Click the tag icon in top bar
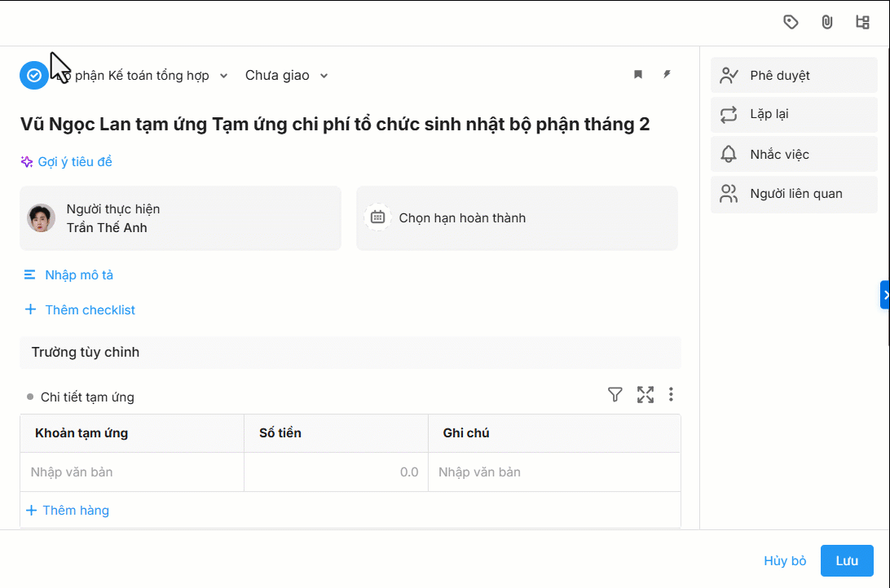 (x=791, y=22)
